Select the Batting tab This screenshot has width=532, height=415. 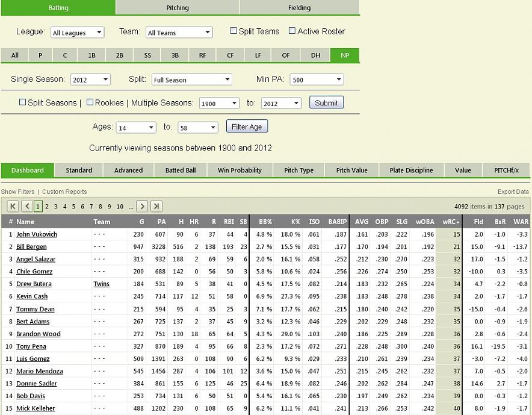pyautogui.click(x=58, y=7)
